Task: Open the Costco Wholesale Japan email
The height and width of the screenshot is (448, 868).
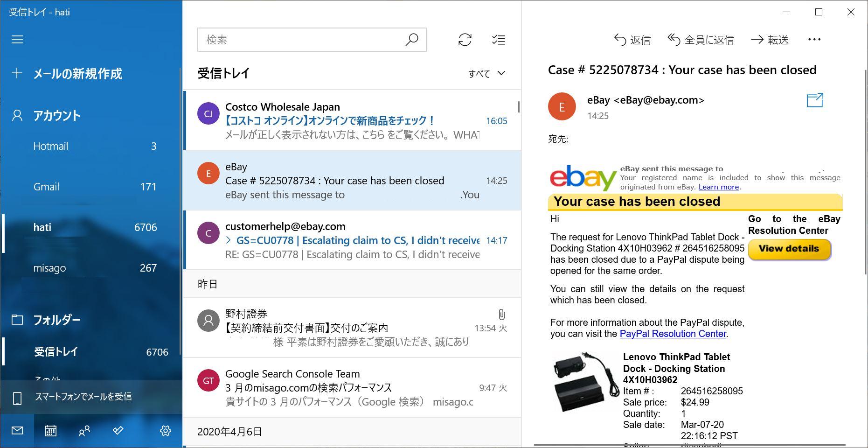Action: click(352, 120)
